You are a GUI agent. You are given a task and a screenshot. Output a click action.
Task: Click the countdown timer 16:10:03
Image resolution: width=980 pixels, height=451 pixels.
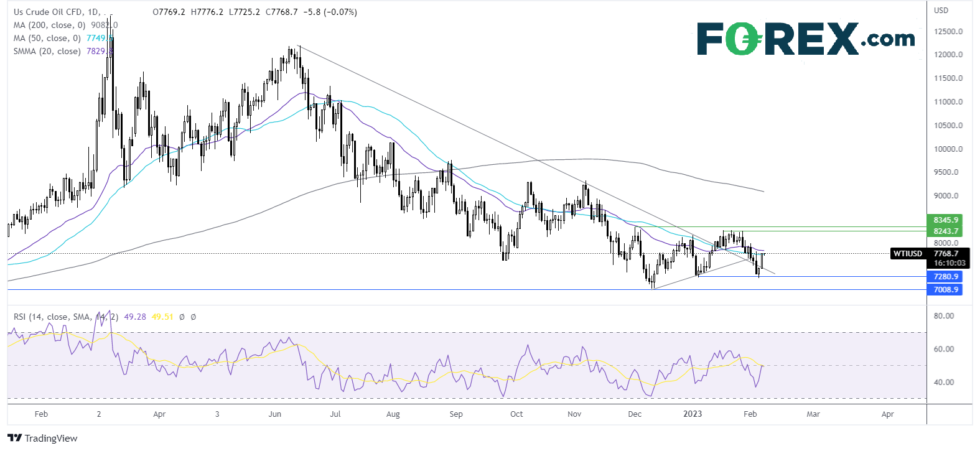coord(950,264)
